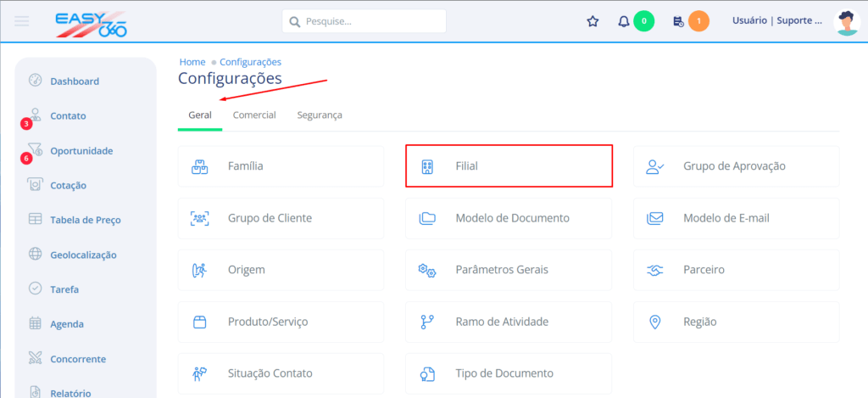This screenshot has height=398, width=868.
Task: Open the notifications bell icon
Action: click(624, 21)
